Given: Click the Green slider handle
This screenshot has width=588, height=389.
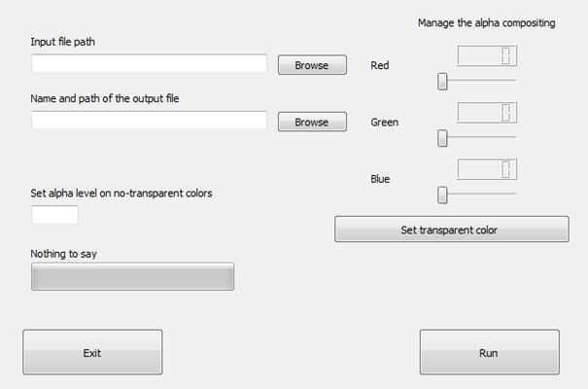Looking at the screenshot, I should point(442,138).
